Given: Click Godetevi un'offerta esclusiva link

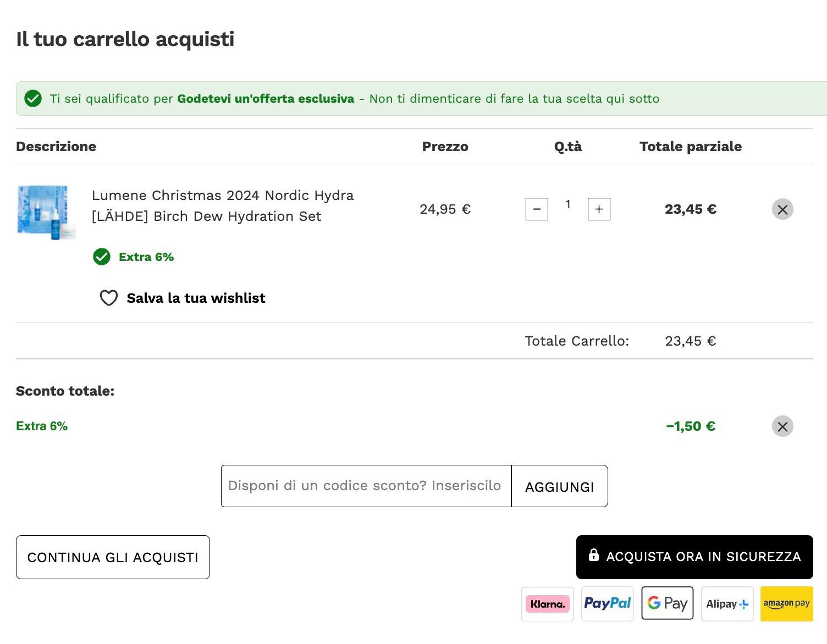Looking at the screenshot, I should coord(266,99).
